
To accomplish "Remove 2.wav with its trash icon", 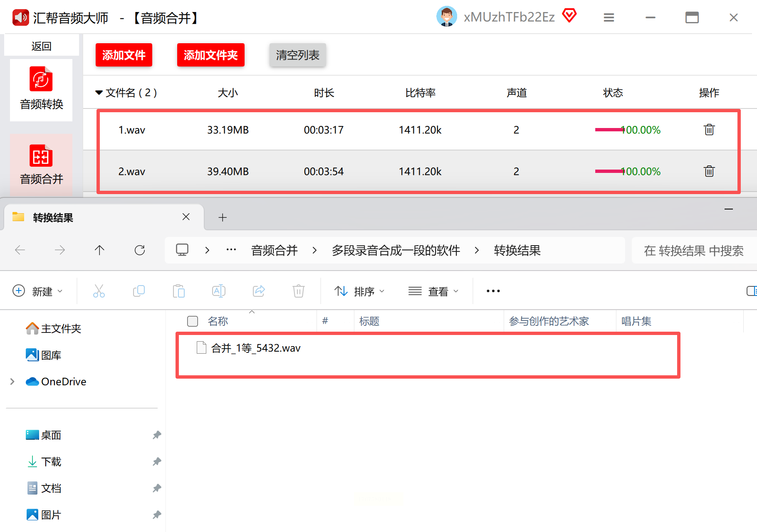I will click(709, 171).
